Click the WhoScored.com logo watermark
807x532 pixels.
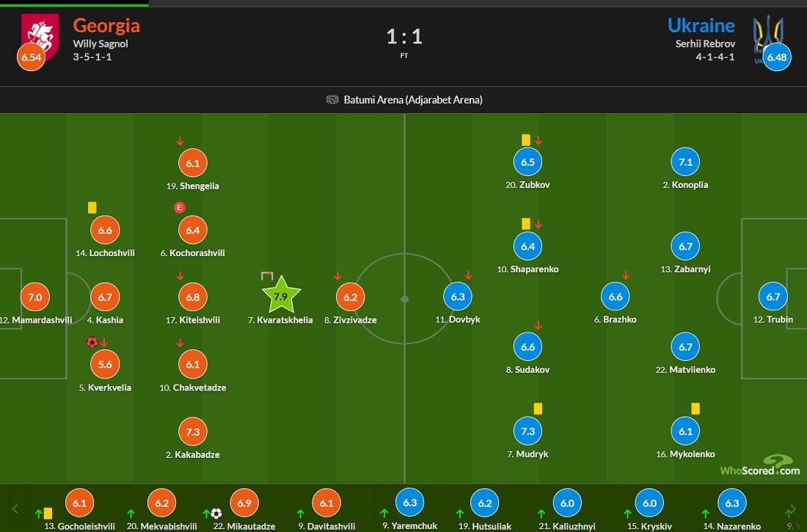[x=759, y=465]
